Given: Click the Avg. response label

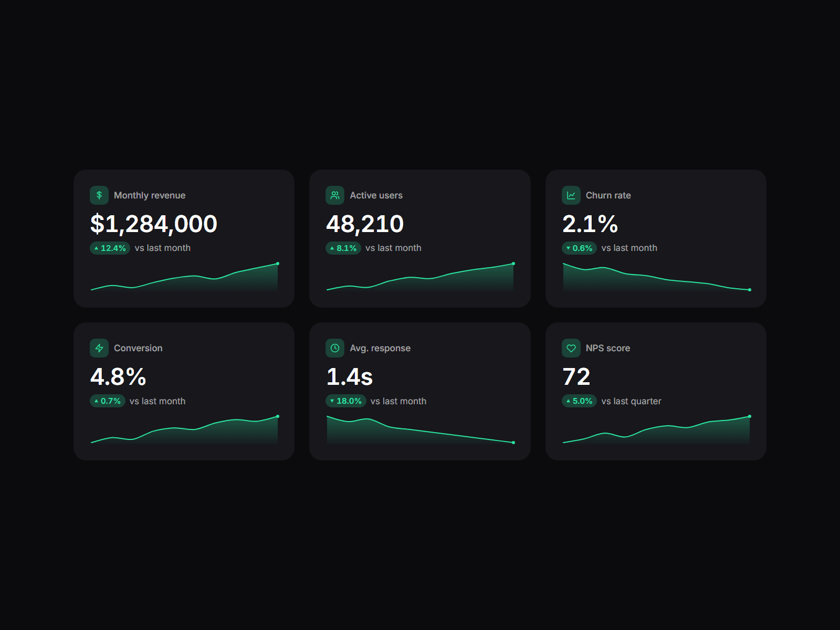Looking at the screenshot, I should point(380,348).
